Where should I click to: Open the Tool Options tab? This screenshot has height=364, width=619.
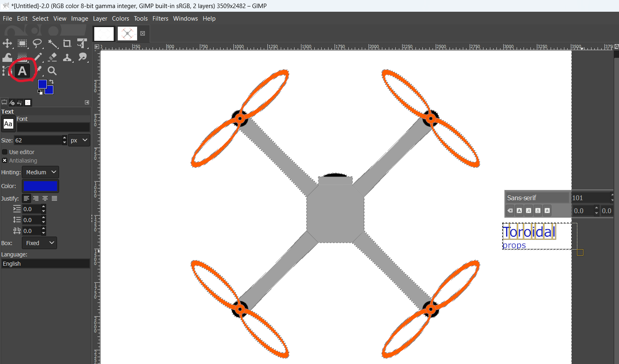4,102
